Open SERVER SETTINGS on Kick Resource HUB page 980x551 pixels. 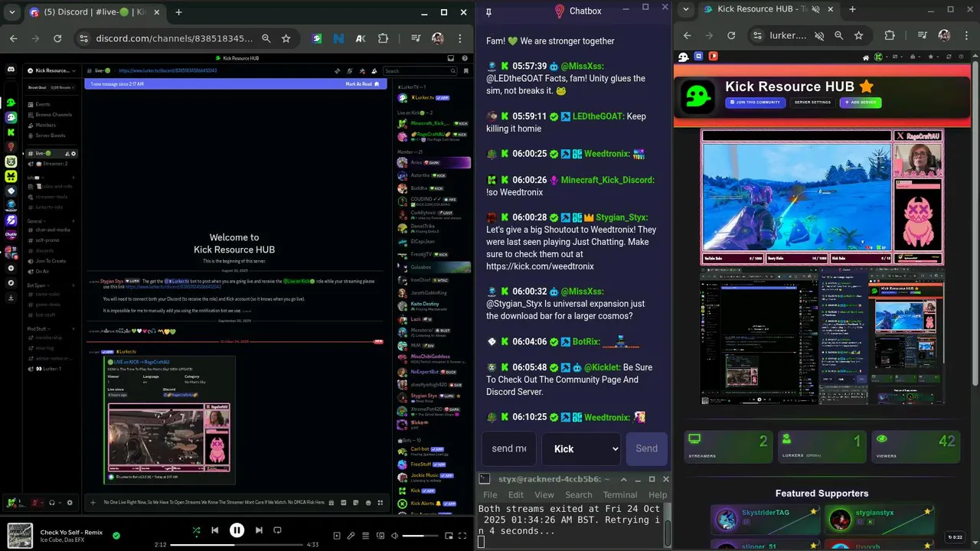click(812, 102)
